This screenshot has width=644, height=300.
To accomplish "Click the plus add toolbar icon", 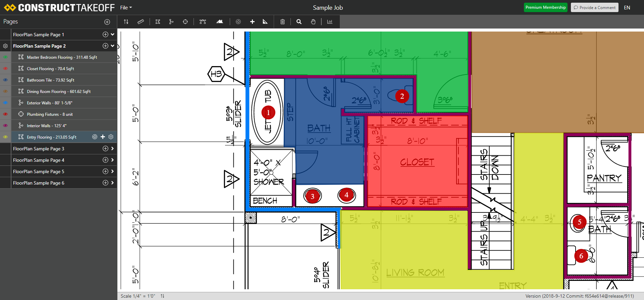I will point(252,22).
